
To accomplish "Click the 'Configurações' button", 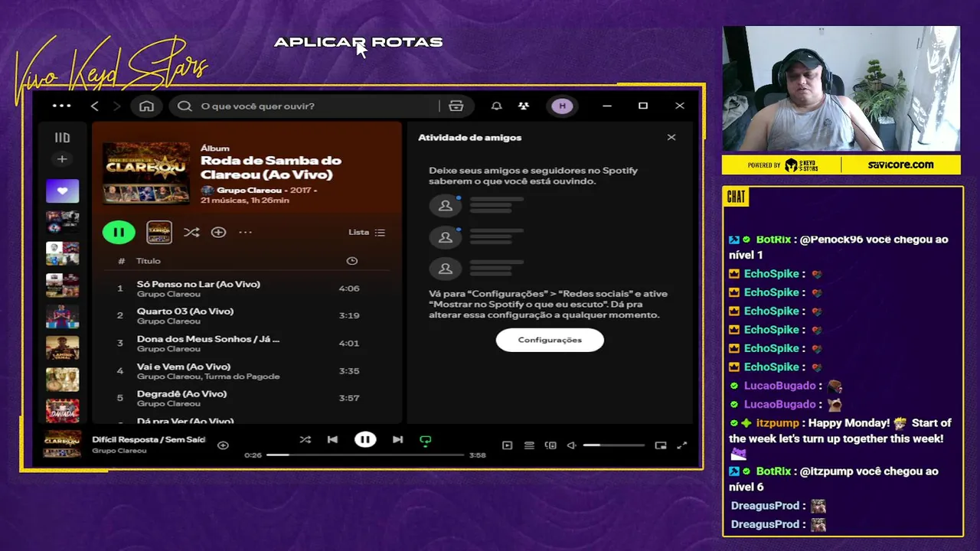I will click(x=550, y=340).
